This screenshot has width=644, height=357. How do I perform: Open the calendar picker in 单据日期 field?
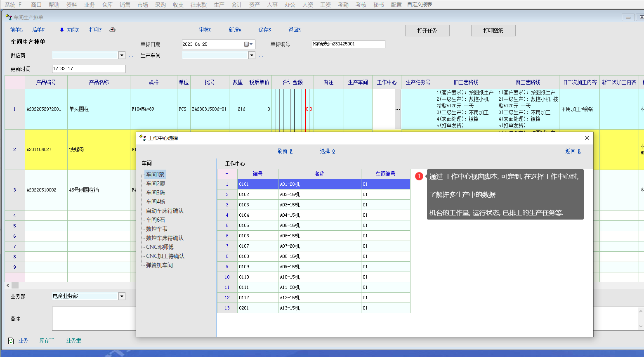(x=247, y=44)
